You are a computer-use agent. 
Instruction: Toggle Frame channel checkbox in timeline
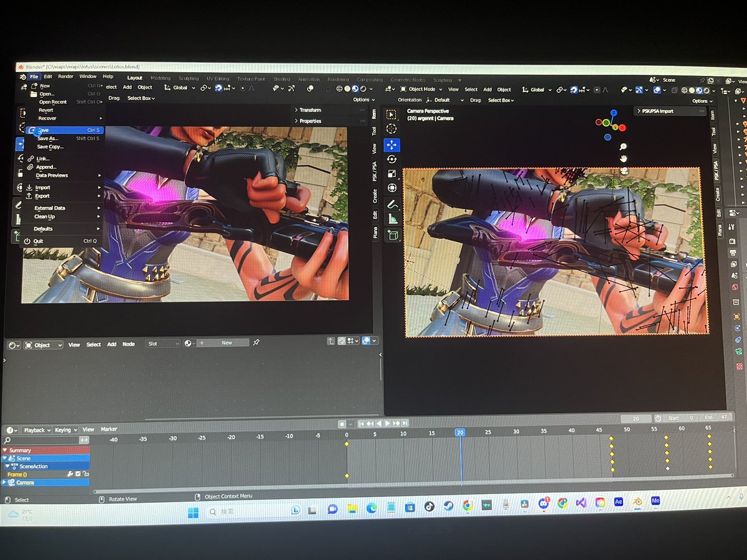coord(78,474)
